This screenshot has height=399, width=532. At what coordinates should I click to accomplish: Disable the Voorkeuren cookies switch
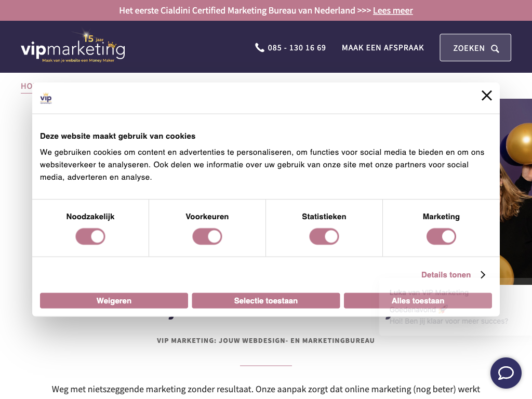207,237
